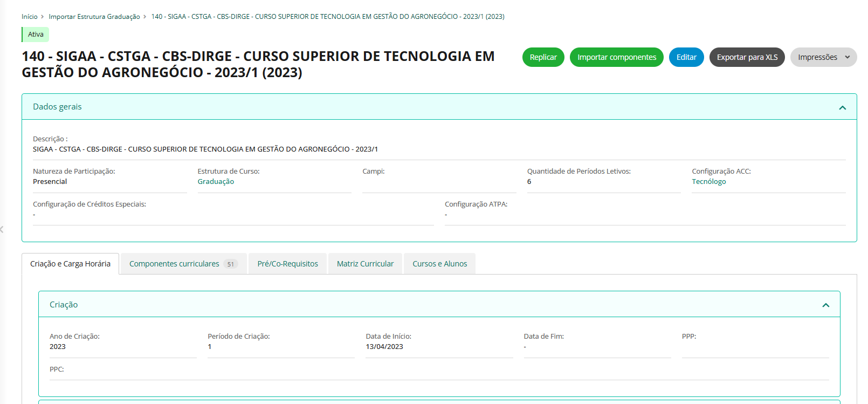The height and width of the screenshot is (404, 868).
Task: Click the Quantidade de Períodos Letivos label
Action: [x=579, y=172]
